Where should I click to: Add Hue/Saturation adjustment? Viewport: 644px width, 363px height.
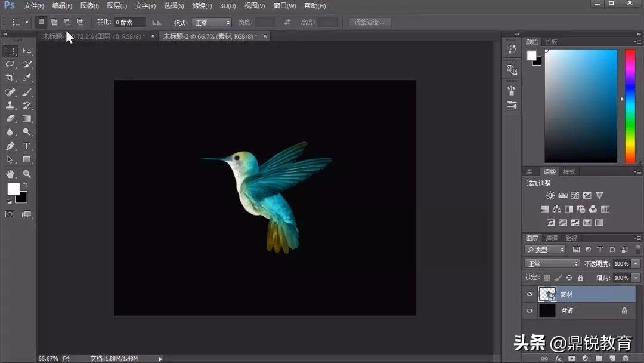tap(544, 209)
